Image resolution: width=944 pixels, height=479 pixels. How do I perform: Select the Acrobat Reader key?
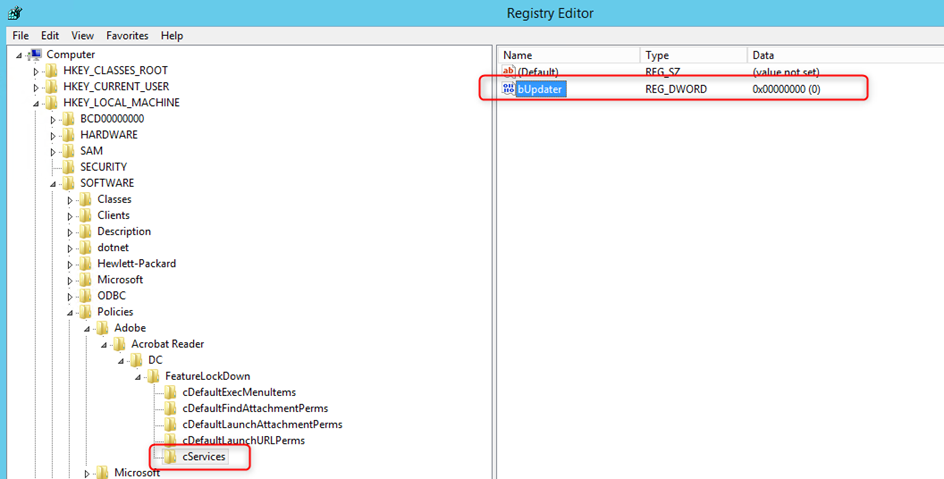coord(167,344)
